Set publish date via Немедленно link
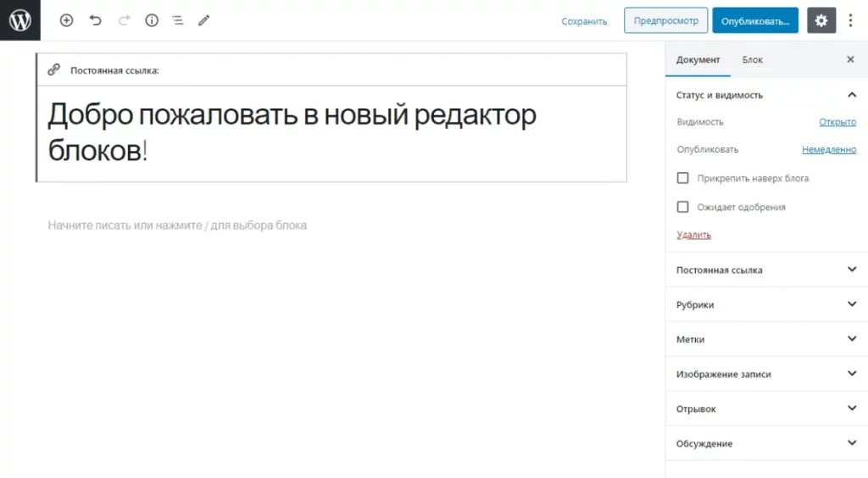 tap(829, 149)
